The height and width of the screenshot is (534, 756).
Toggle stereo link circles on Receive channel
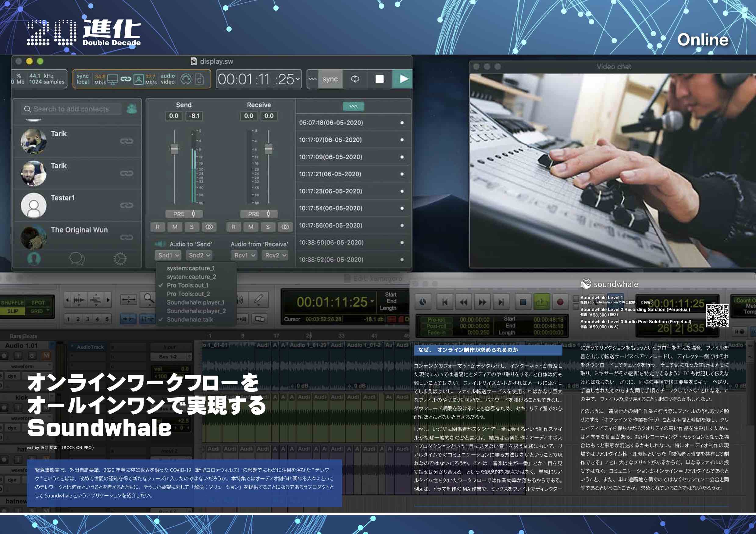coord(285,227)
